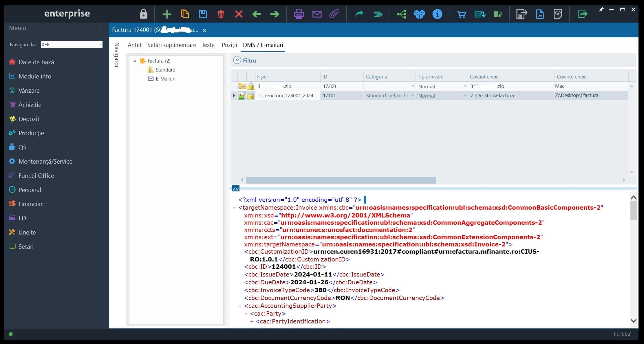Screen dimensions: 644x344
Task: Click the blue open box icon
Action: pos(419,14)
